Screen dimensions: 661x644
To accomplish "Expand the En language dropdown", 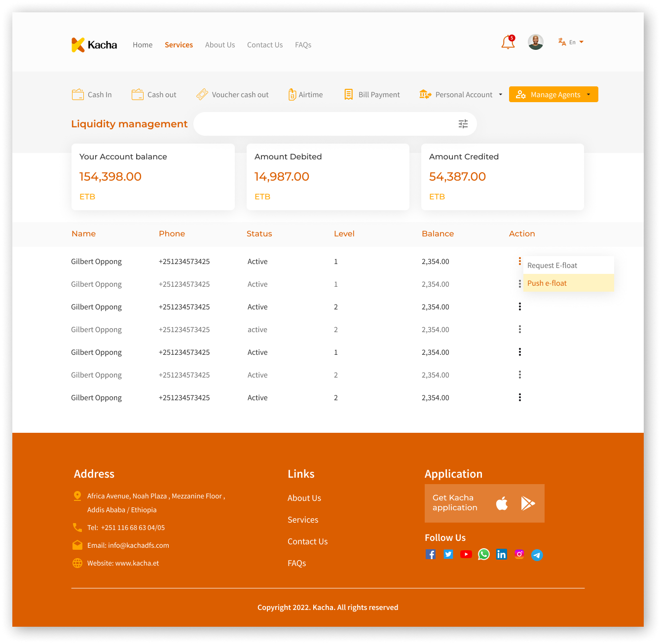I will [571, 42].
